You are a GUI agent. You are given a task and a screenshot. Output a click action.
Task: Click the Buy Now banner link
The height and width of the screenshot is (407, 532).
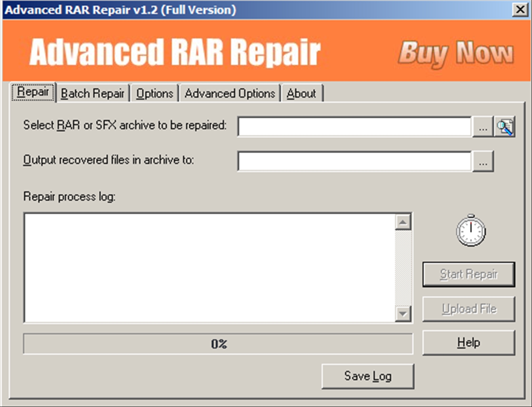(456, 54)
